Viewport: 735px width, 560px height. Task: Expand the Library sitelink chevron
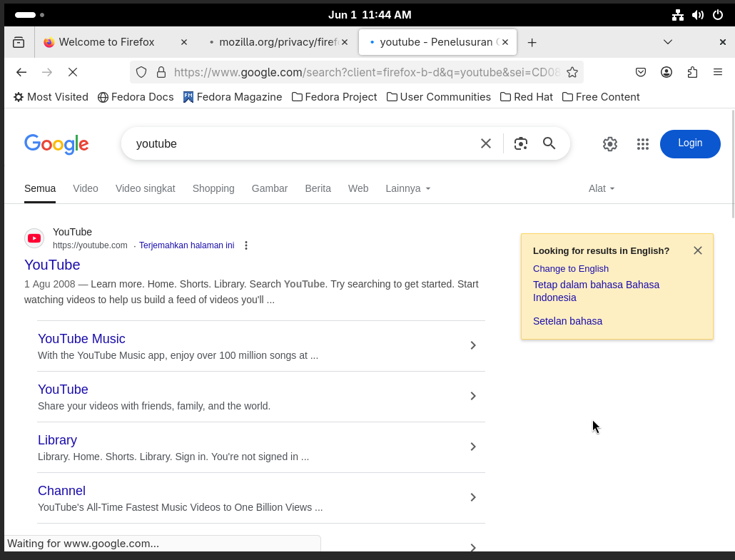pyautogui.click(x=473, y=447)
